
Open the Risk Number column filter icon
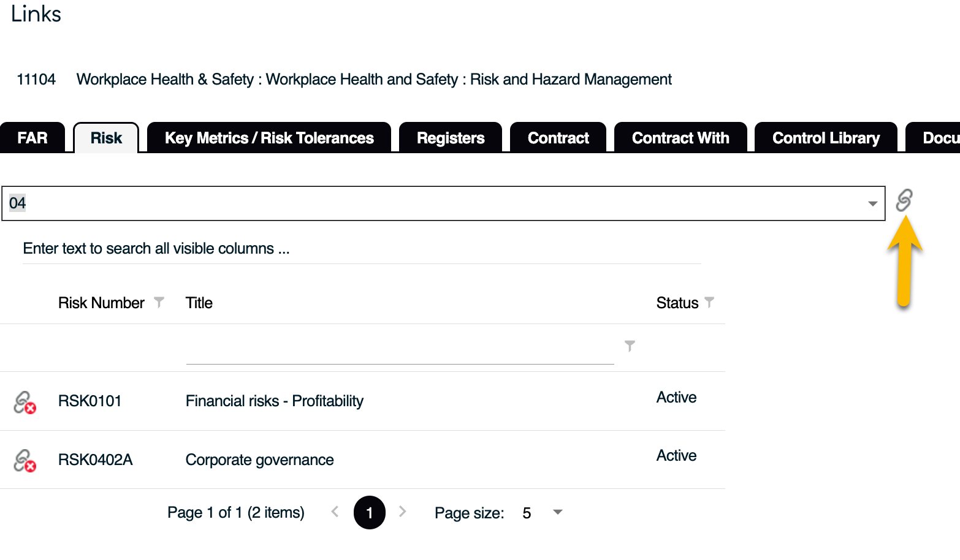(x=159, y=302)
